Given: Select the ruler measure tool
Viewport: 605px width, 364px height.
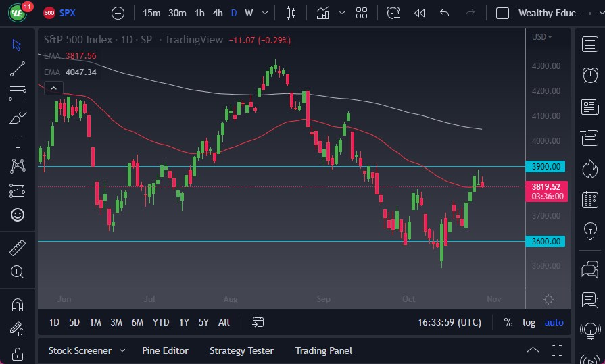Looking at the screenshot, I should (x=18, y=247).
